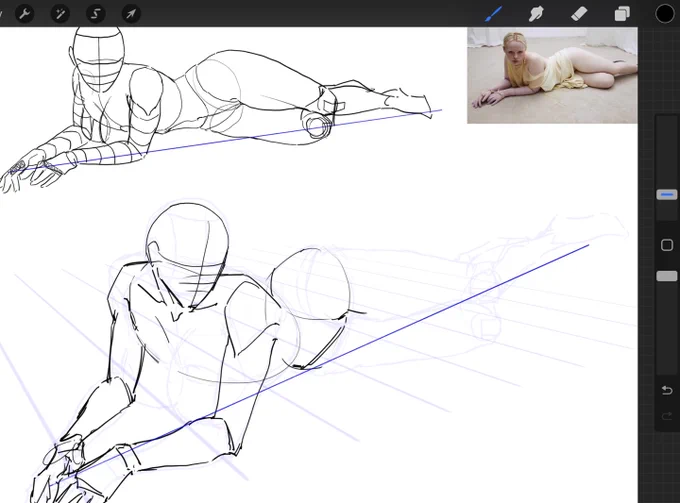
Task: Open the Adjustments magic wand menu
Action: pos(60,14)
